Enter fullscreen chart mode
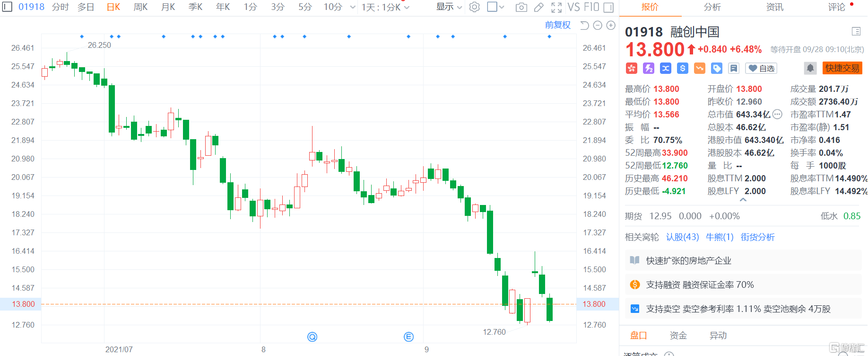The image size is (868, 356). [556, 7]
